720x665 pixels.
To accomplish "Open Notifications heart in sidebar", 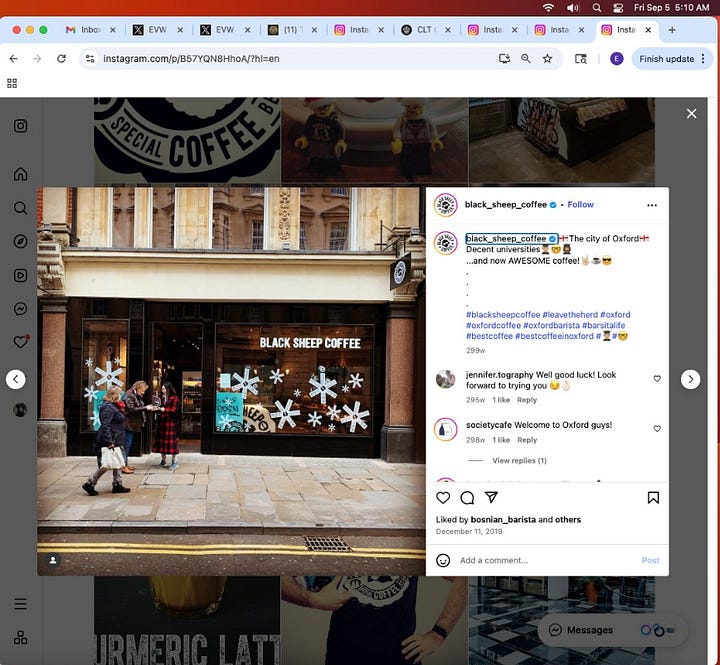I will click(21, 342).
